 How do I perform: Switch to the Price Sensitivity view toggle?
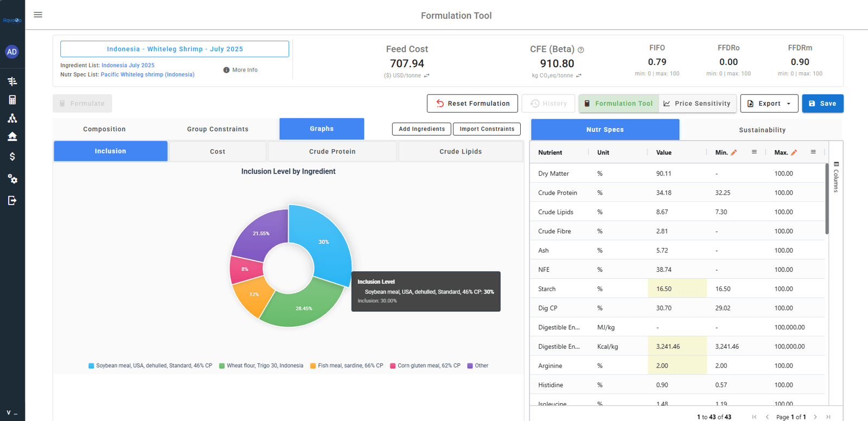(697, 104)
